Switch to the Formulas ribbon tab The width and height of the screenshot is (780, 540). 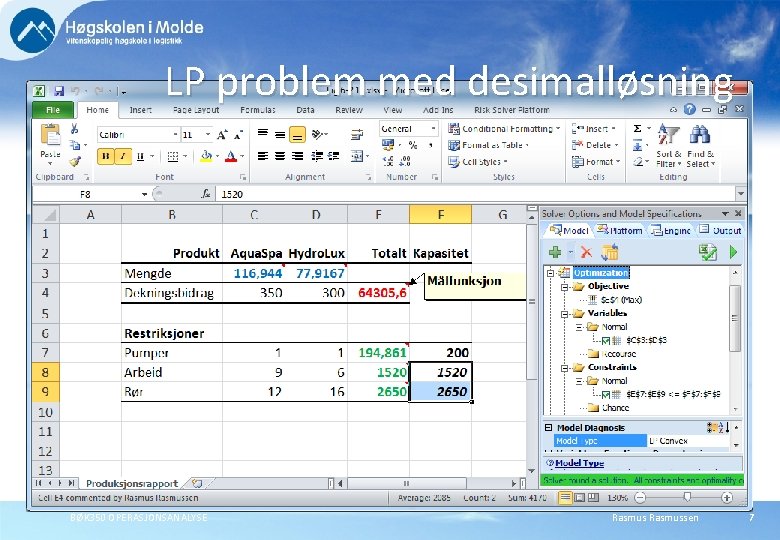258,110
